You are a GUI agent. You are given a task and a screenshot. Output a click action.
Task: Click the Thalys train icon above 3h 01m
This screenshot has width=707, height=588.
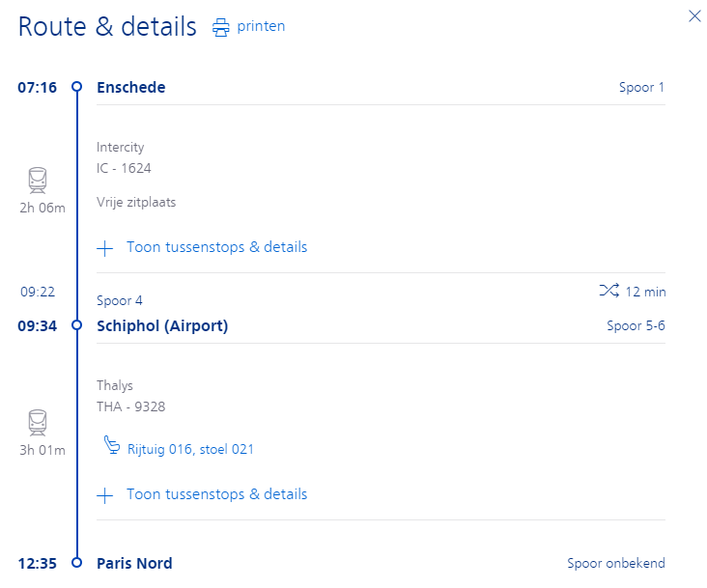38,423
